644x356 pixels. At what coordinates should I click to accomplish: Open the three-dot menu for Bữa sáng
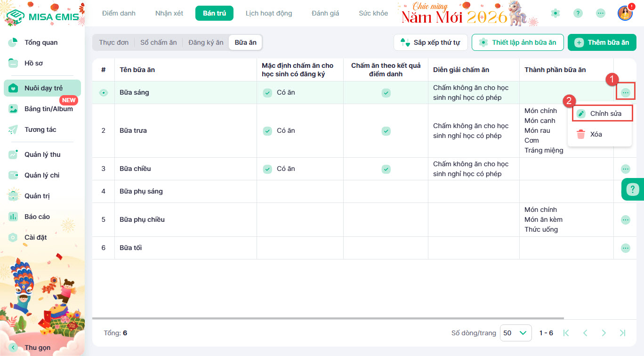pos(625,93)
